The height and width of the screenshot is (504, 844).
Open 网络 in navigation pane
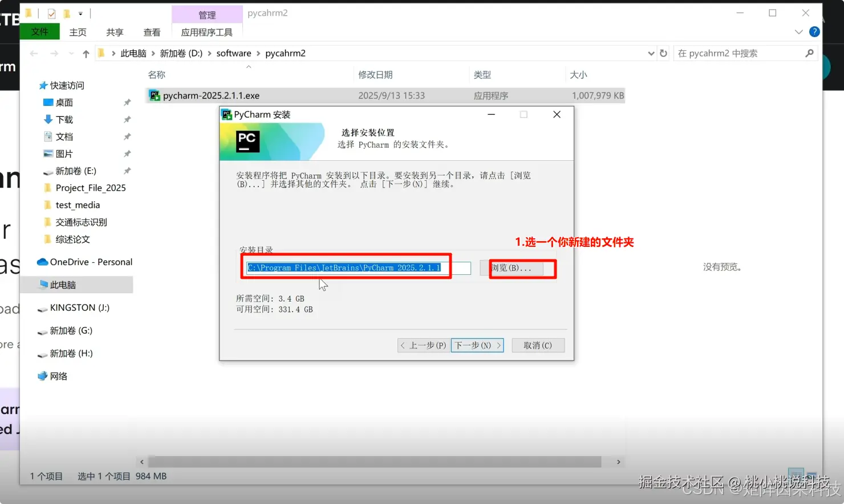pyautogui.click(x=58, y=376)
